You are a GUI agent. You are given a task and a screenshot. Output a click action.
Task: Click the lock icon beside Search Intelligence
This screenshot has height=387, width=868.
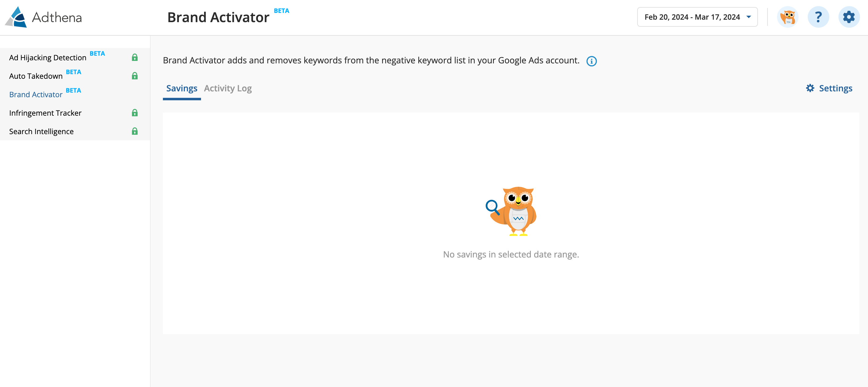point(135,131)
